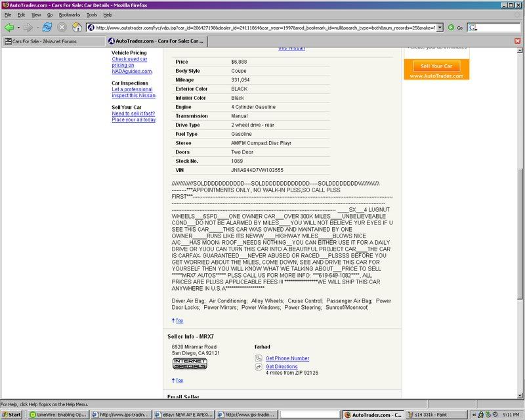Click the Get Phone Number link
Image resolution: width=525 pixels, height=420 pixels.
(287, 358)
